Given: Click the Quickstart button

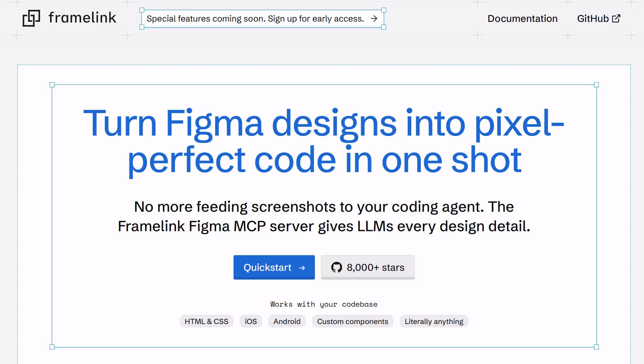Looking at the screenshot, I should 274,267.
